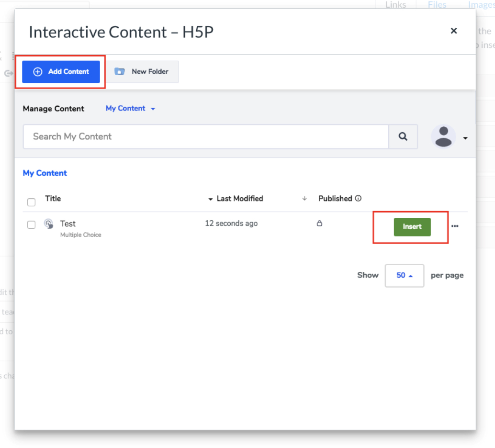Focus the Search My Content field
The height and width of the screenshot is (448, 495).
(x=206, y=136)
